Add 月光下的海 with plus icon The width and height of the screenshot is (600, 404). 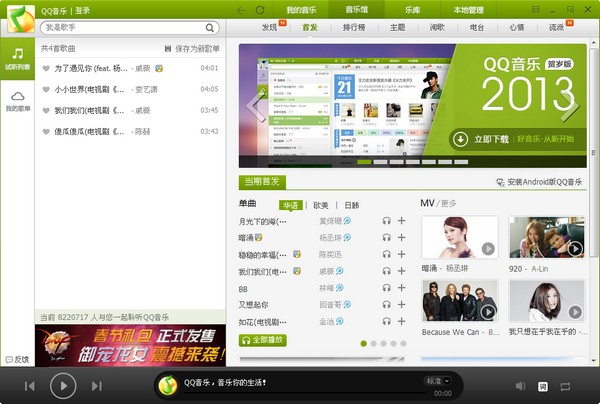coord(401,221)
